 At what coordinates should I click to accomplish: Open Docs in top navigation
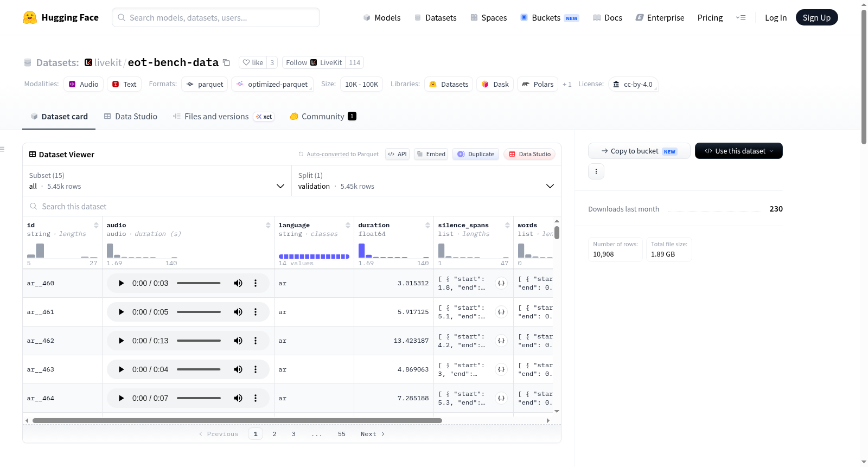pos(608,18)
